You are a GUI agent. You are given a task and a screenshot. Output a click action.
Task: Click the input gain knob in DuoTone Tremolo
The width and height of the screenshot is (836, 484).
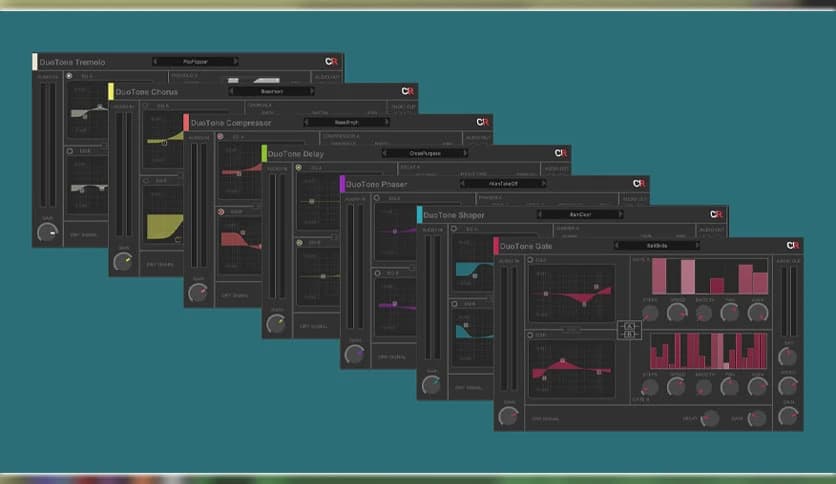point(47,233)
